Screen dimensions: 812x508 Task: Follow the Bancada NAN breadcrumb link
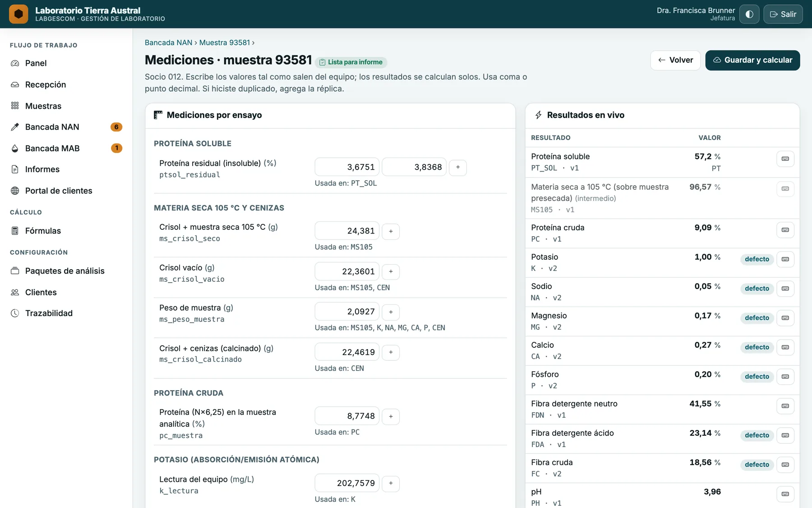(169, 42)
